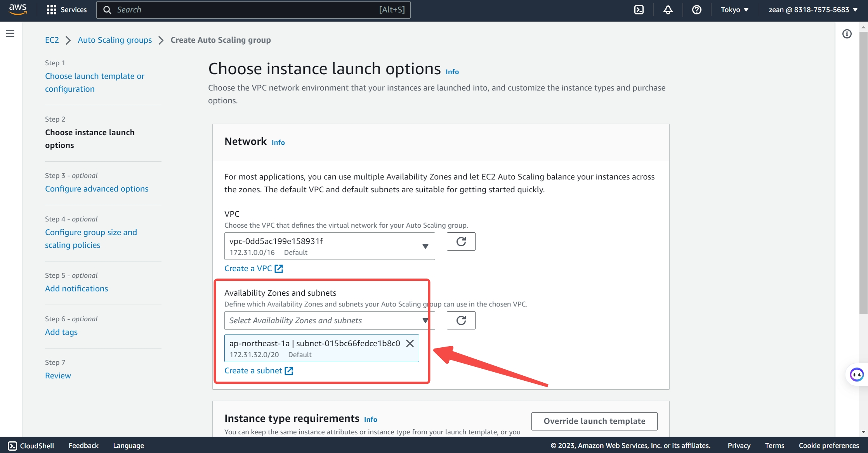The height and width of the screenshot is (453, 868).
Task: Refresh the VPC list
Action: click(x=461, y=242)
